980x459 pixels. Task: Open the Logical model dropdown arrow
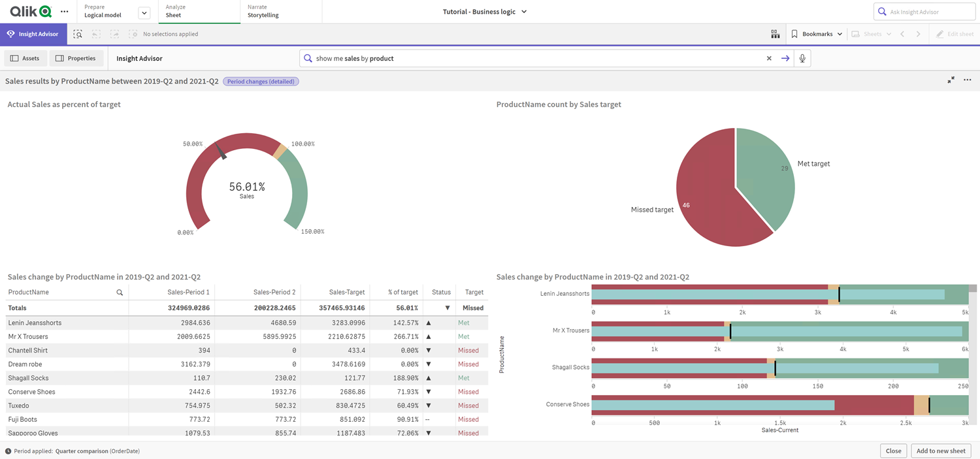(143, 11)
